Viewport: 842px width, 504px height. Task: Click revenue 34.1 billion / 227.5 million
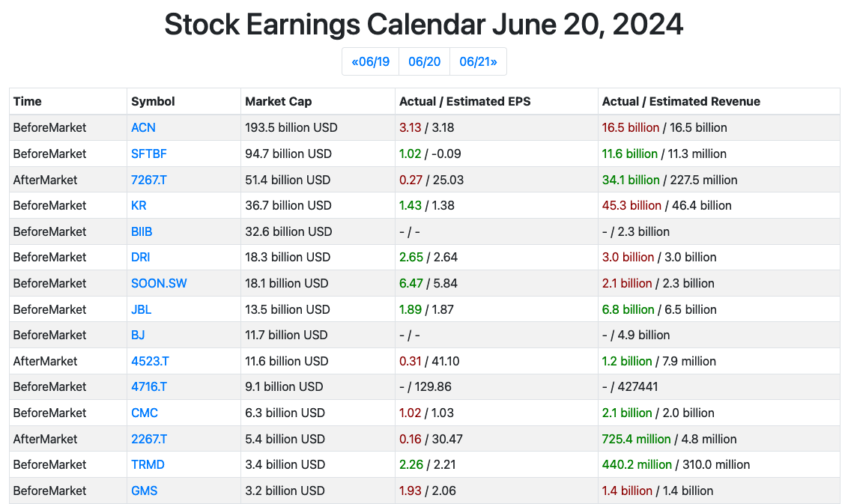(670, 180)
